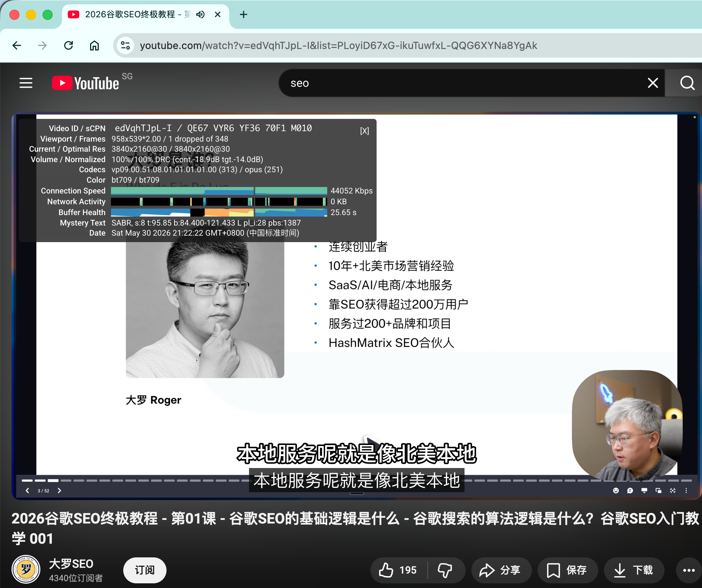Click the Connection Speed graph bar
The width and height of the screenshot is (702, 588).
tap(219, 191)
